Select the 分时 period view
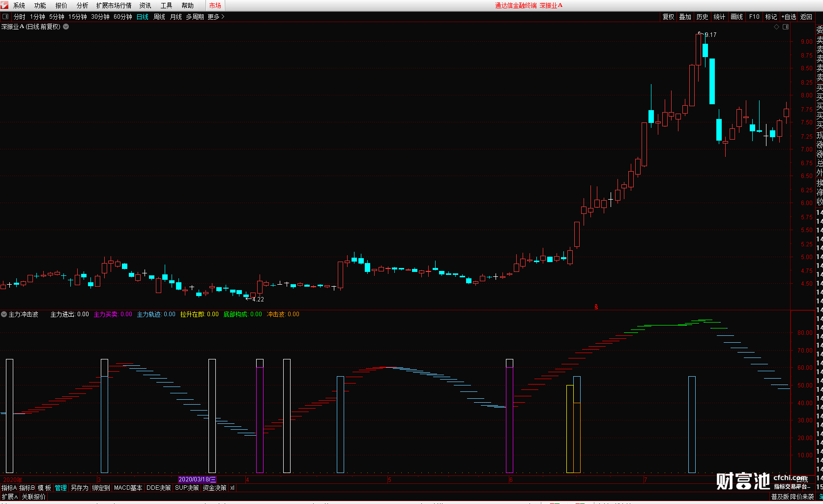Viewport: 823px width, 504px height. coord(20,17)
